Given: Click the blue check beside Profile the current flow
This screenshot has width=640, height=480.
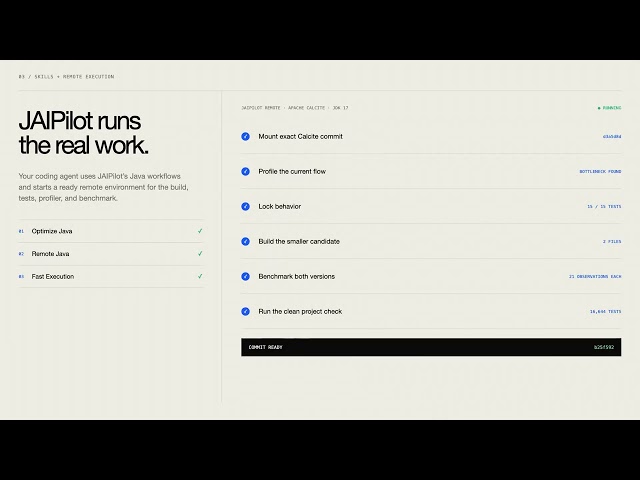Looking at the screenshot, I should [x=245, y=171].
